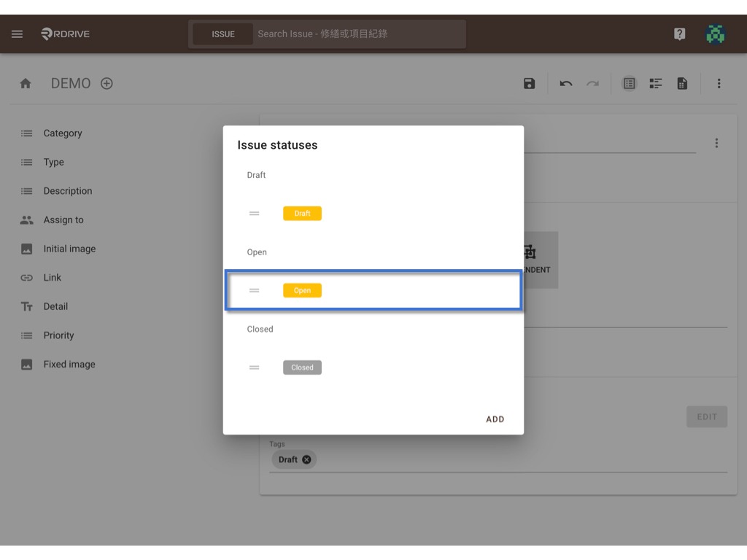
Task: Click the Initial image picture icon
Action: point(27,249)
